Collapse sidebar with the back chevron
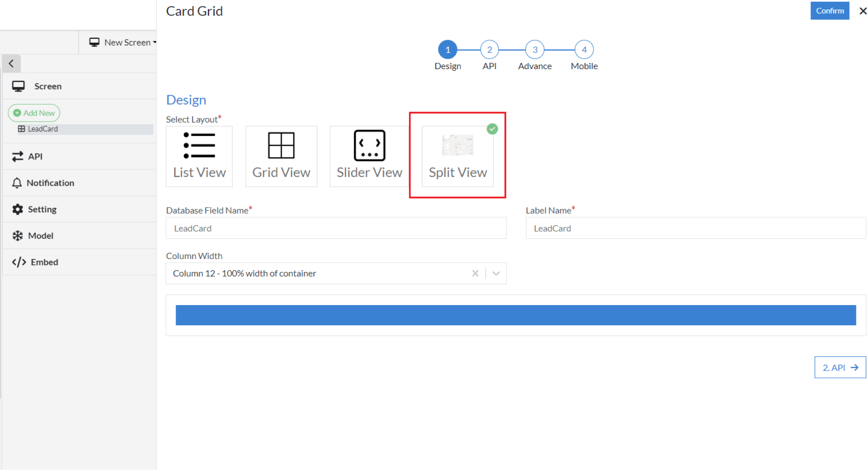 (12, 64)
